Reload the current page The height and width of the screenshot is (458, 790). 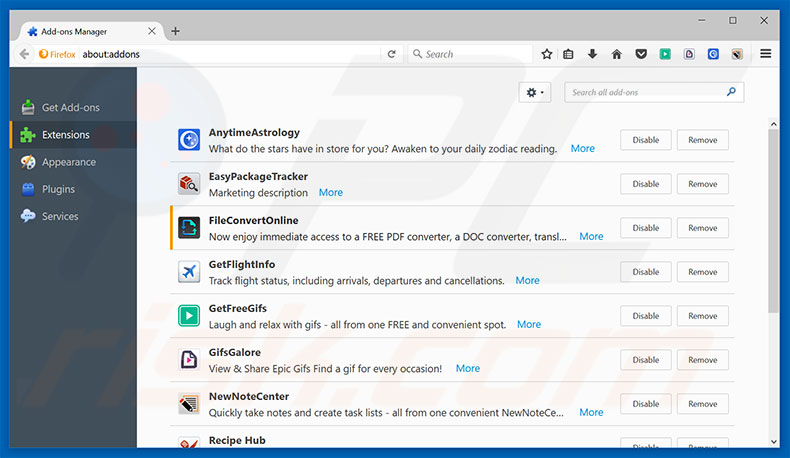[x=391, y=54]
